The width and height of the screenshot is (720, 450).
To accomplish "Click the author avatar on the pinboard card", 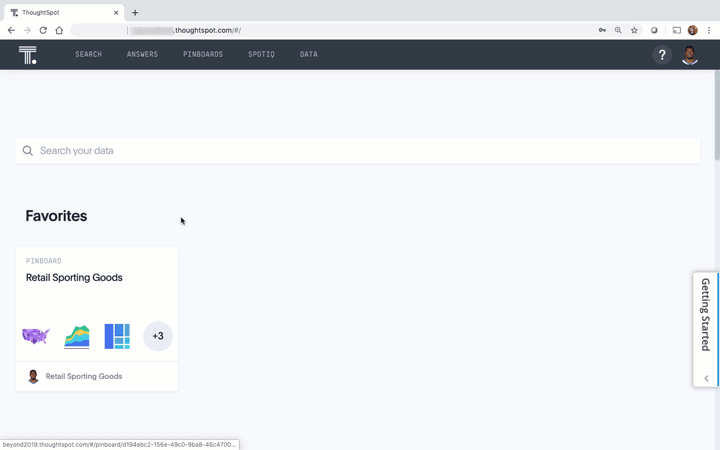I will coord(33,377).
